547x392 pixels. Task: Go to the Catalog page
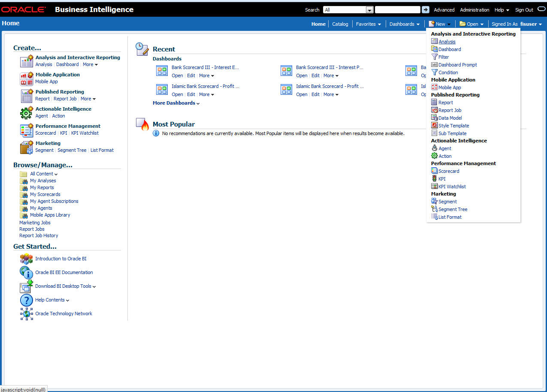point(340,24)
